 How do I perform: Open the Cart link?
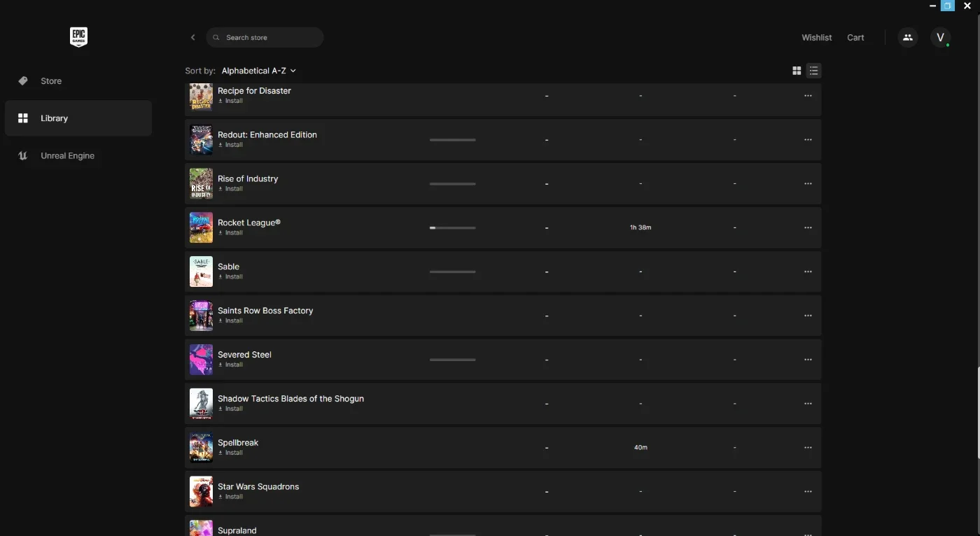855,38
